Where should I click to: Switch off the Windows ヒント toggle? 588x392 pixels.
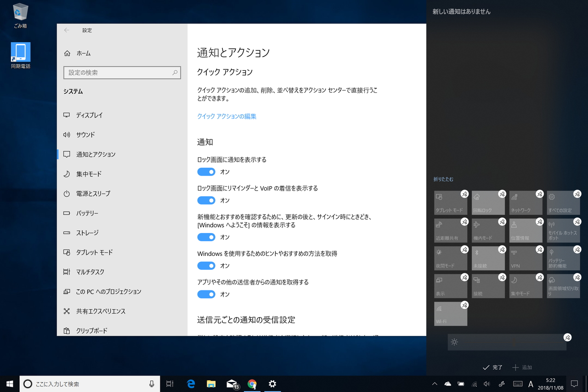206,266
